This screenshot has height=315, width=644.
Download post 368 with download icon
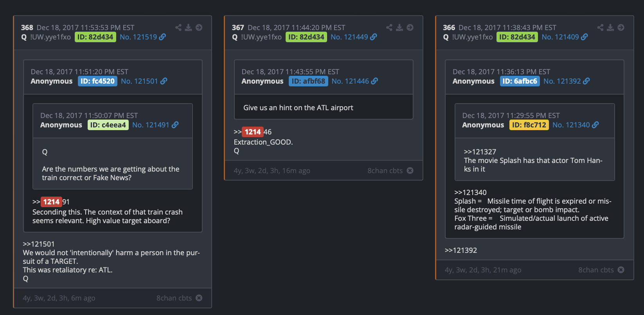coord(188,27)
